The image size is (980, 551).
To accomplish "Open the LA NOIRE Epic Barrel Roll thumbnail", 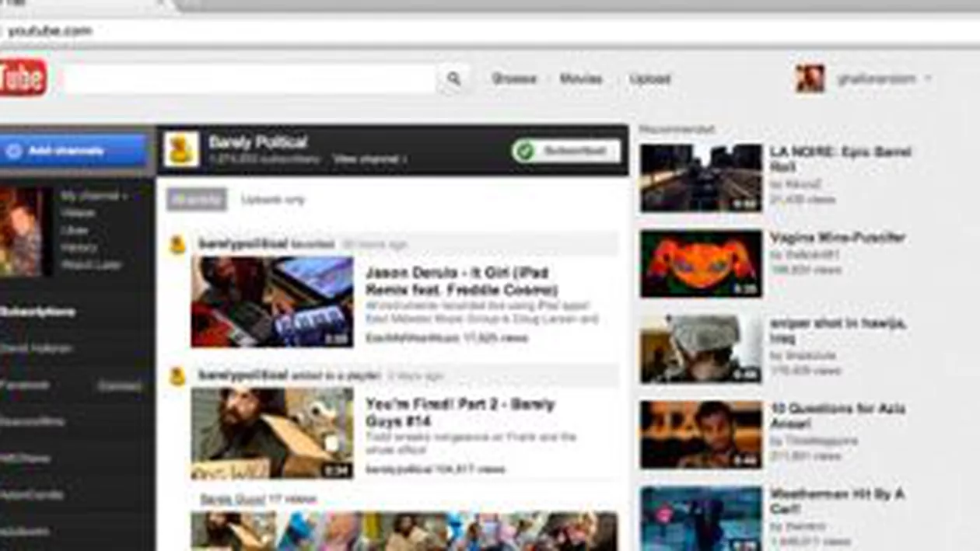I will (x=701, y=178).
